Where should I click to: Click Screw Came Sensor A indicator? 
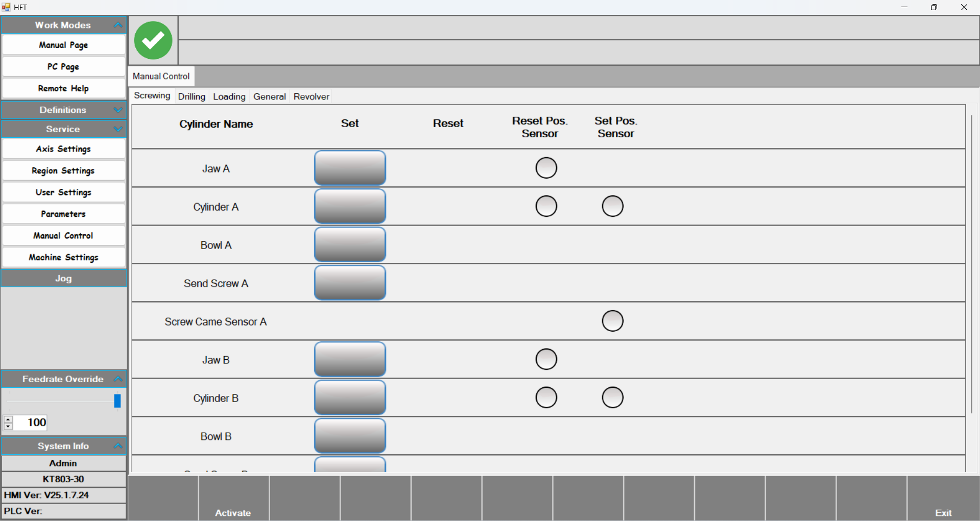click(612, 321)
